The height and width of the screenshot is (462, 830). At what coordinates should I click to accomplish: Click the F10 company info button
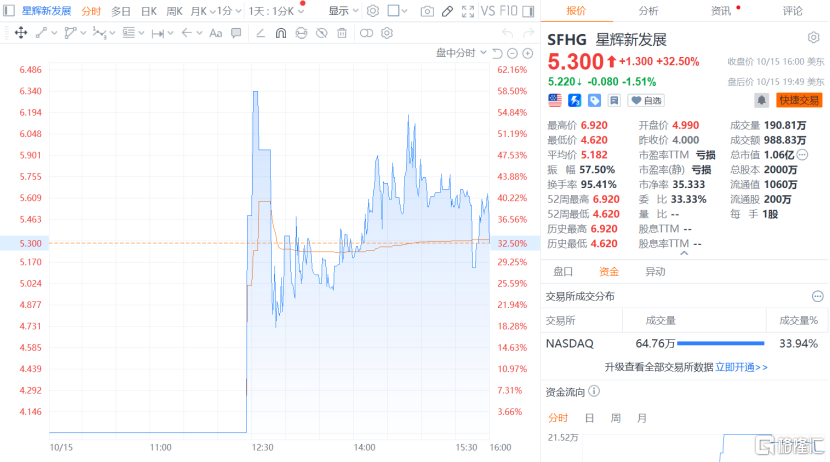click(508, 11)
